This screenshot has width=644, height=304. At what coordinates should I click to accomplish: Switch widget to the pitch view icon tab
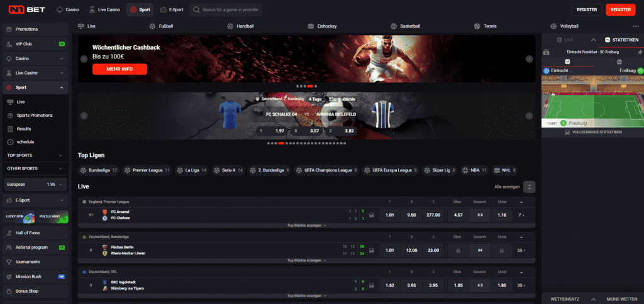point(567,62)
